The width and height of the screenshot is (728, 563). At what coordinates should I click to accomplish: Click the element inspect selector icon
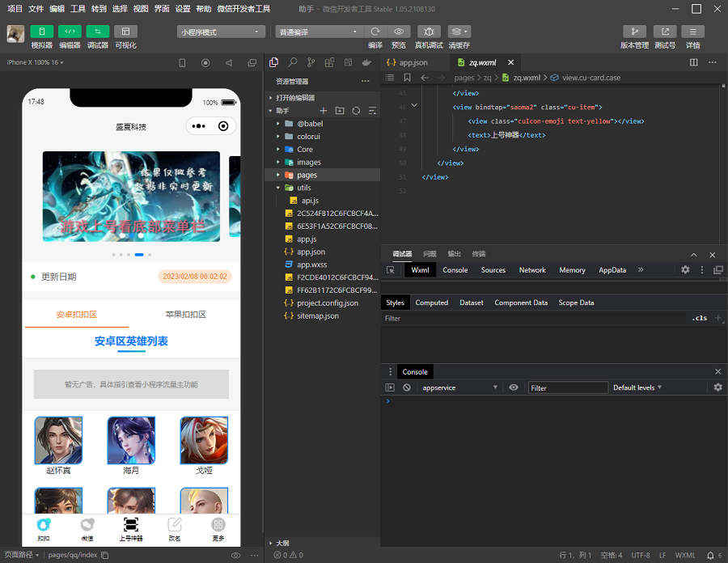coord(391,269)
